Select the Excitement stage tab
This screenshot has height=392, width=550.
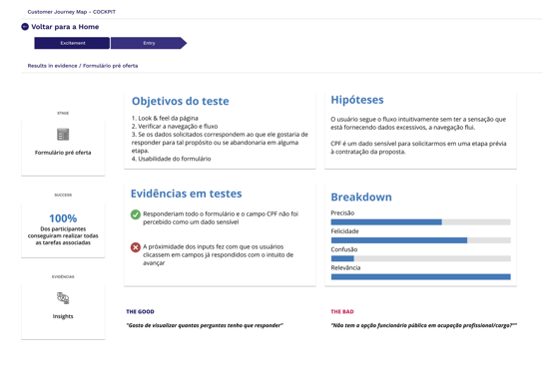click(x=72, y=43)
